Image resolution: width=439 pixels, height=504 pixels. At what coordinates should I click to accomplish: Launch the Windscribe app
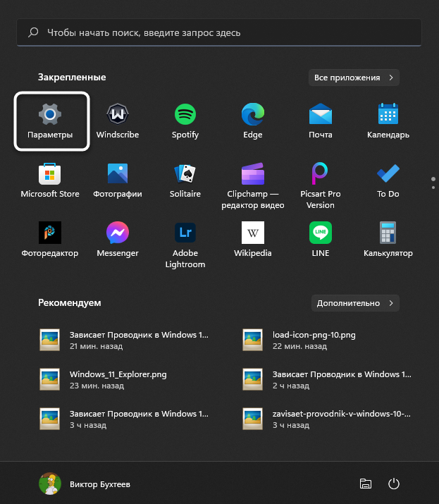tap(118, 121)
